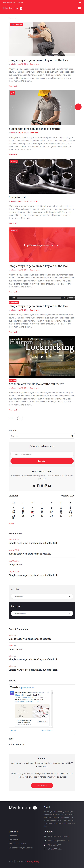Expand the Select Month archives dropdown
Screen dimensions: 84x868
pyautogui.click(x=42, y=596)
